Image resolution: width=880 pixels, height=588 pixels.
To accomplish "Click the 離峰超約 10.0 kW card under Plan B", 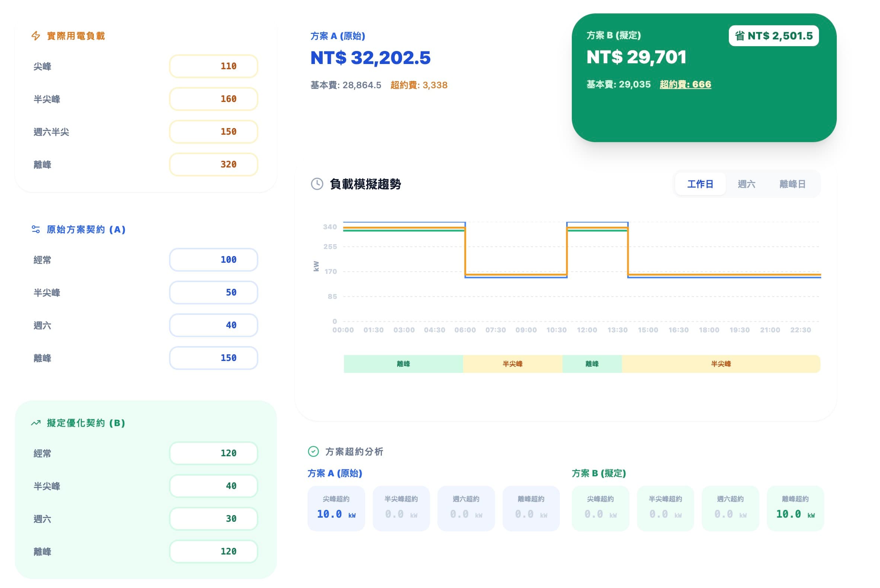I will click(795, 508).
